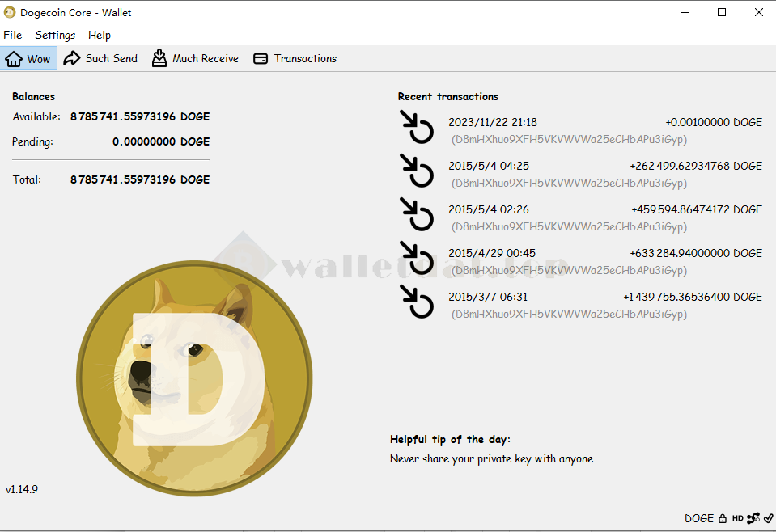Click the network connections icon
The height and width of the screenshot is (532, 776).
(x=753, y=518)
